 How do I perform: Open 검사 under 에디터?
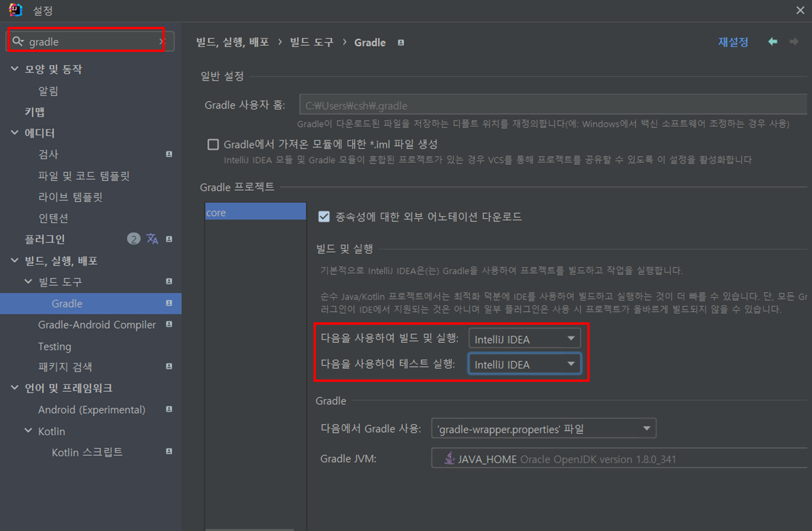(48, 154)
